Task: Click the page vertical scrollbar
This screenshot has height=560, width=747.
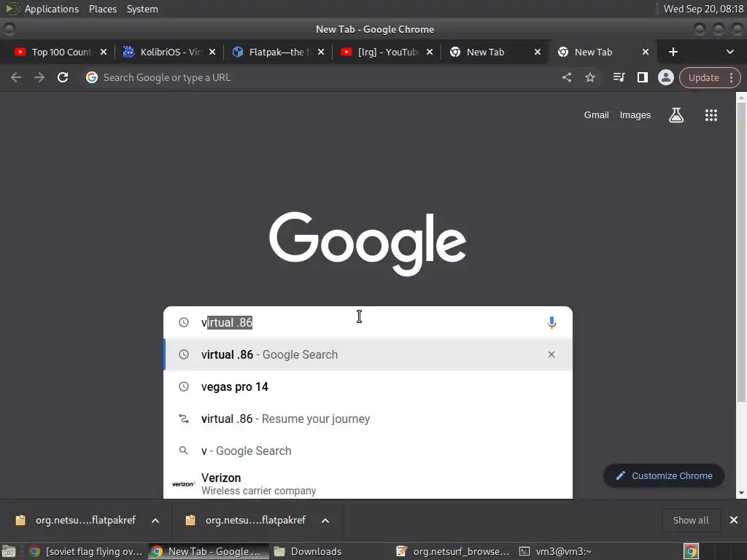Action: click(741, 252)
